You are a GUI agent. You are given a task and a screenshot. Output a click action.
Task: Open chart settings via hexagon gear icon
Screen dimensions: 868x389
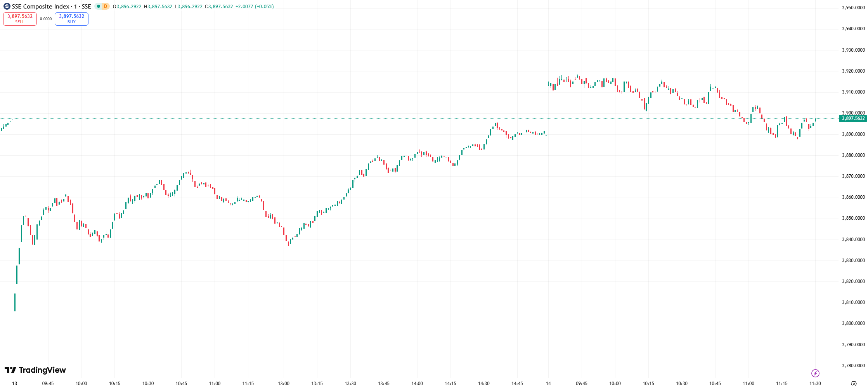(853, 384)
